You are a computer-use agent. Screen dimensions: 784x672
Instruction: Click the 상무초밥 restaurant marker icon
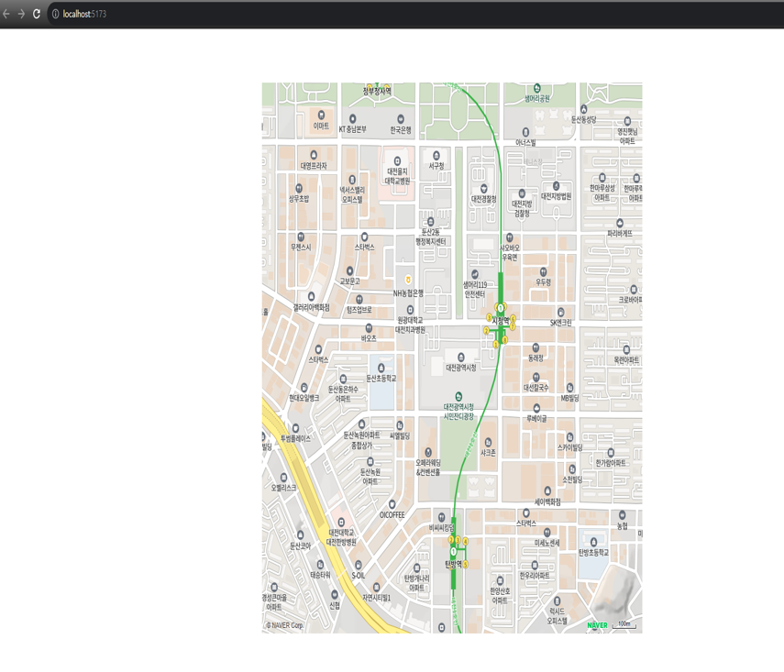click(x=299, y=189)
